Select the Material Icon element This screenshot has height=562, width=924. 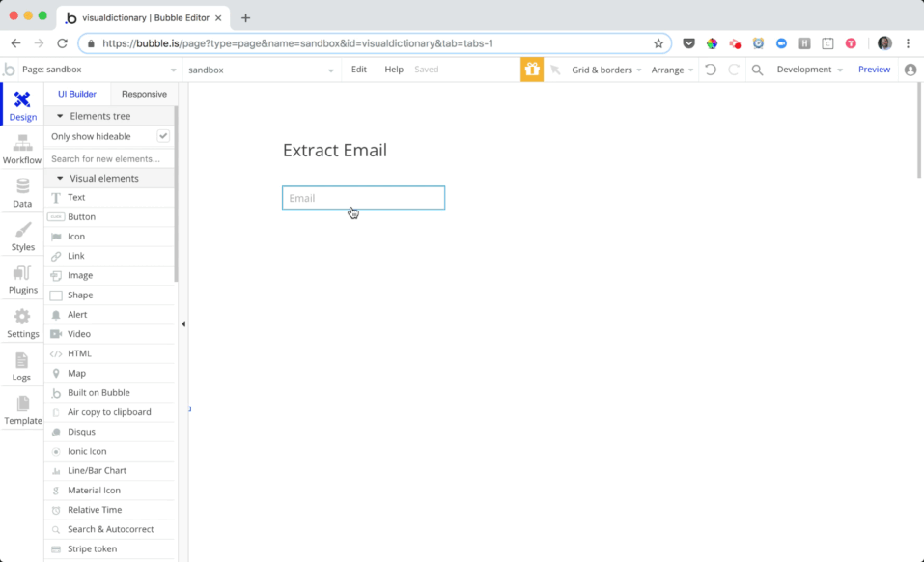click(x=110, y=491)
